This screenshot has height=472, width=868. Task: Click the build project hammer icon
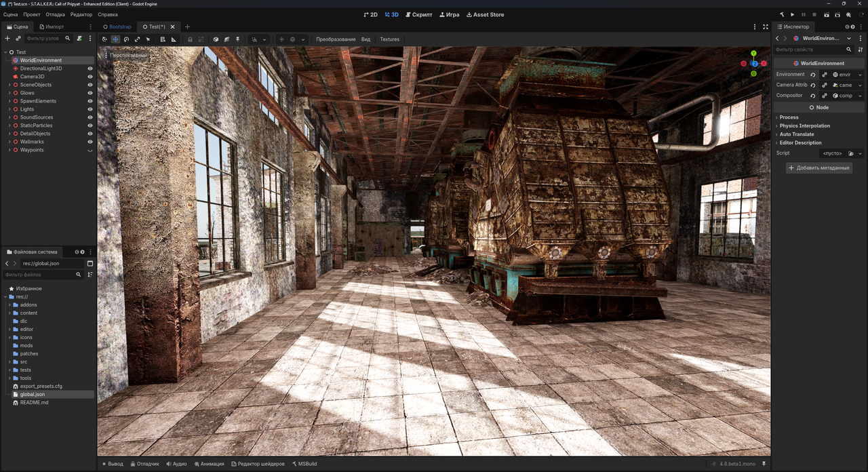(782, 14)
